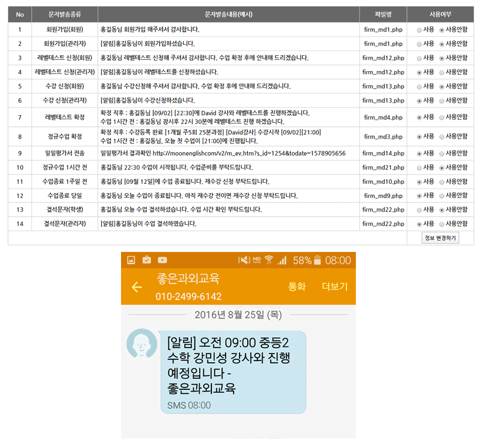Click the 010-2499-6142 phone number
The width and height of the screenshot is (481, 448).
coord(189,297)
